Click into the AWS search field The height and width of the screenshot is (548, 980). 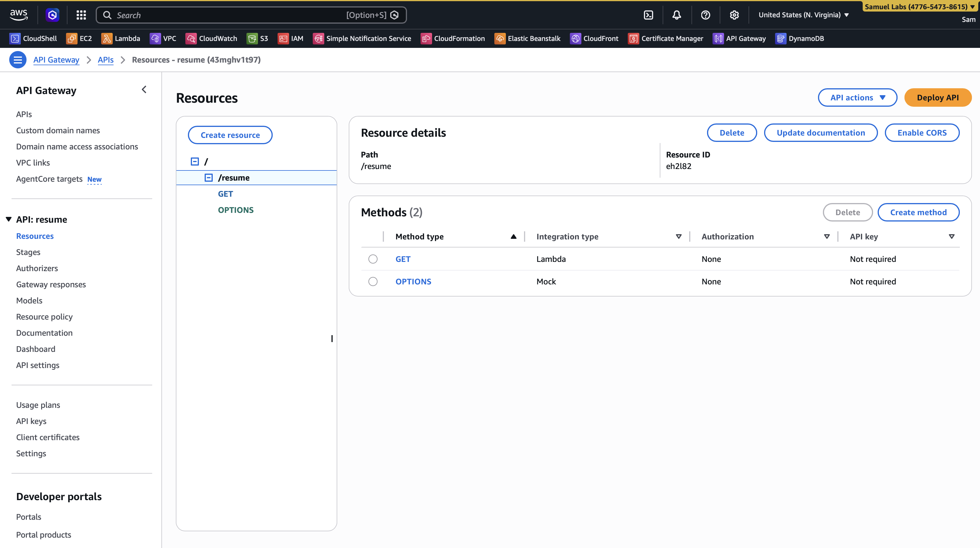[228, 15]
